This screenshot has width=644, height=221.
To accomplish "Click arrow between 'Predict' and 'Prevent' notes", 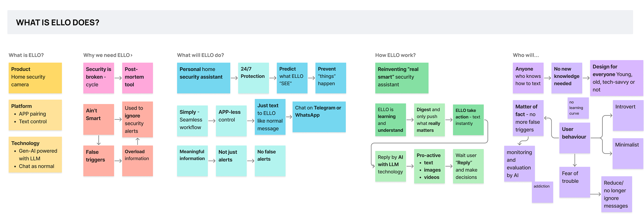I will 312,78.
